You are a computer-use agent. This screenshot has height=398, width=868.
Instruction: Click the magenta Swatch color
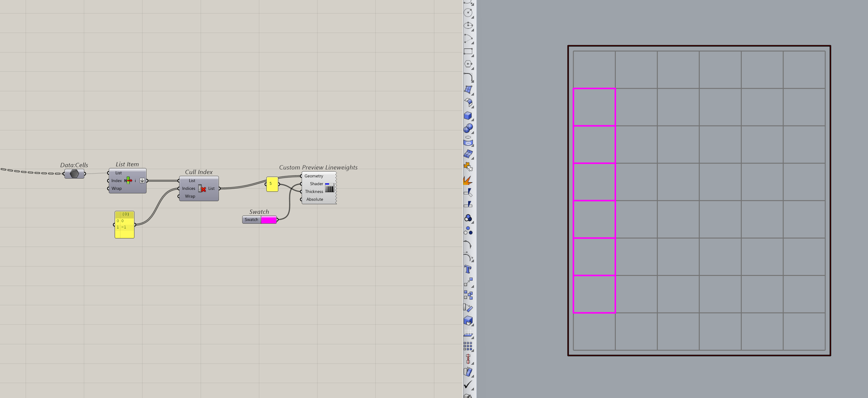pos(269,220)
